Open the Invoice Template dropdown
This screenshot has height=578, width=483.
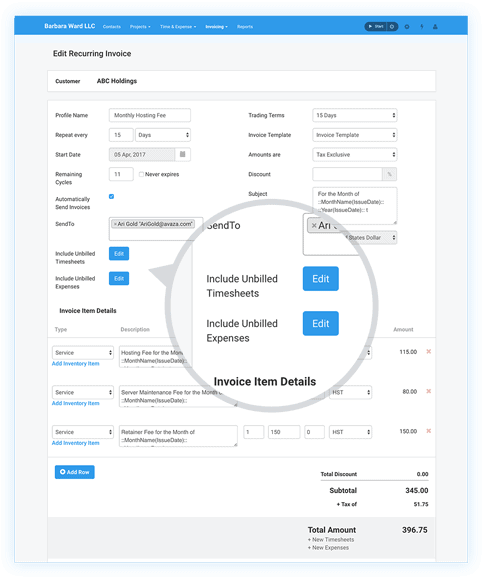(355, 135)
